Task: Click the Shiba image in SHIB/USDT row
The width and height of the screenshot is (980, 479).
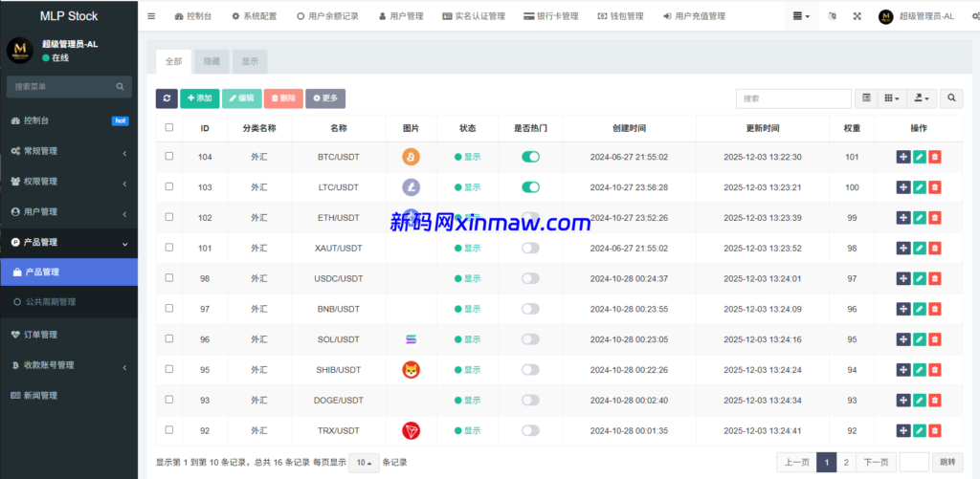Action: (411, 370)
